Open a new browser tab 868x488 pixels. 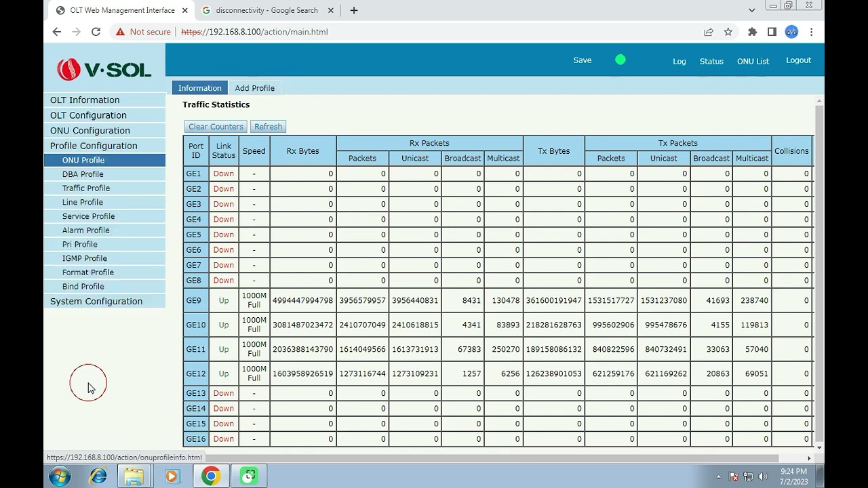pyautogui.click(x=354, y=10)
